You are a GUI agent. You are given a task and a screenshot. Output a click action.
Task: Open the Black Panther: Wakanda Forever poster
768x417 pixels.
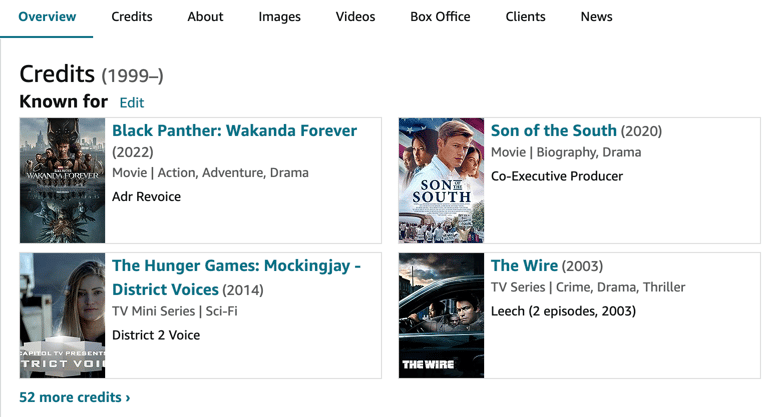click(x=62, y=180)
